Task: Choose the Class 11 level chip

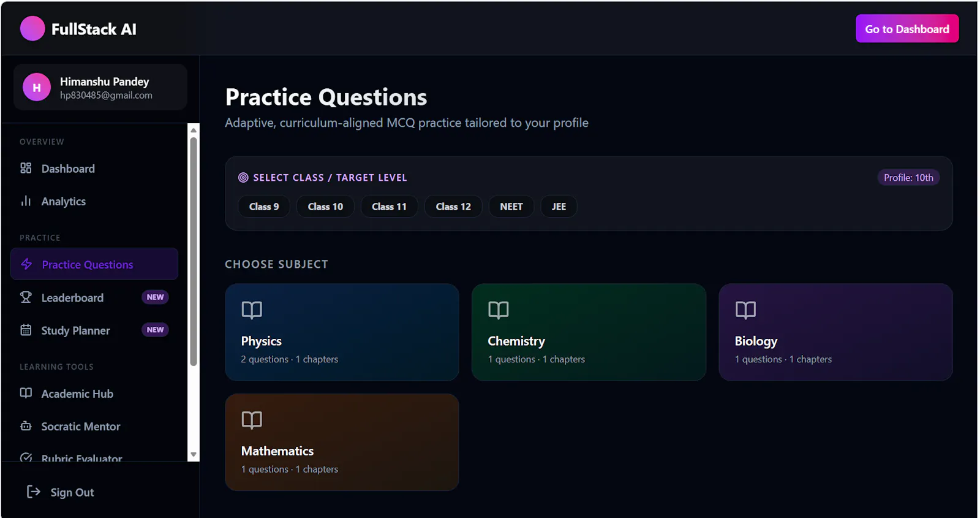Action: [x=389, y=207]
